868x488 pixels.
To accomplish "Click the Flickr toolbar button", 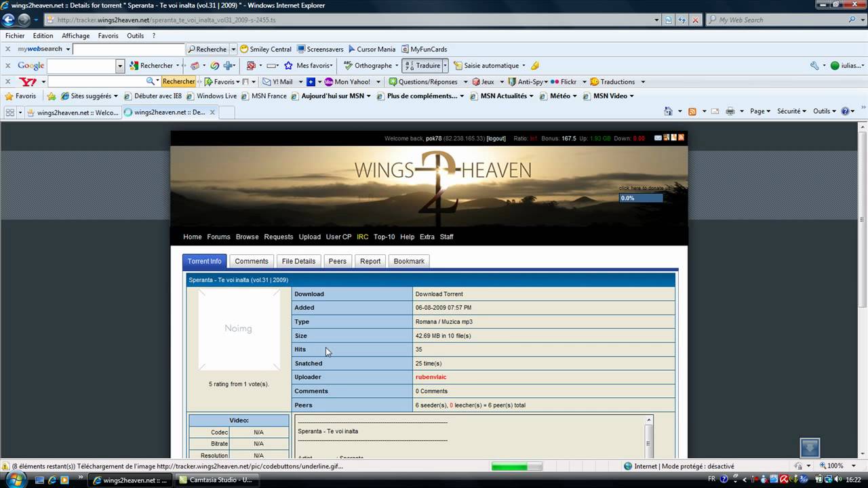I will tap(564, 81).
